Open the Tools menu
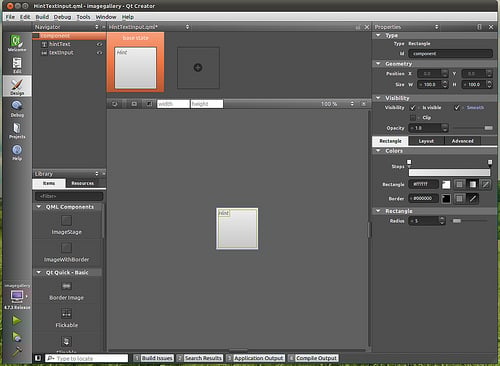500x366 pixels. click(x=83, y=17)
